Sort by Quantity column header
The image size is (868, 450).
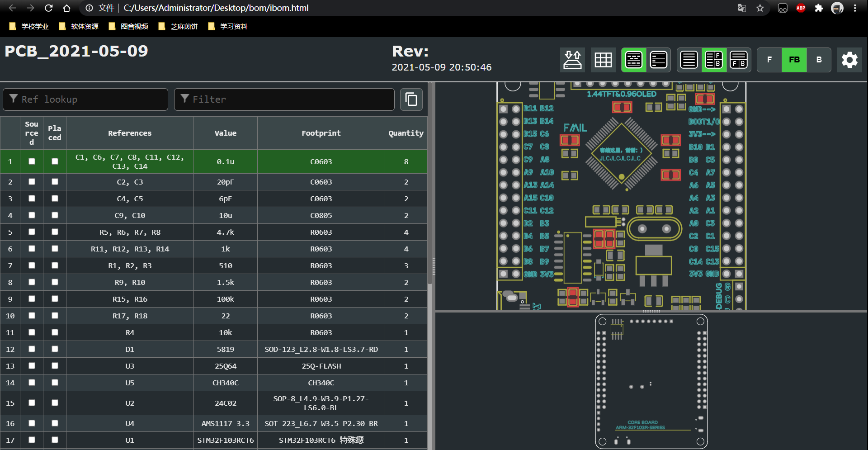click(x=406, y=133)
